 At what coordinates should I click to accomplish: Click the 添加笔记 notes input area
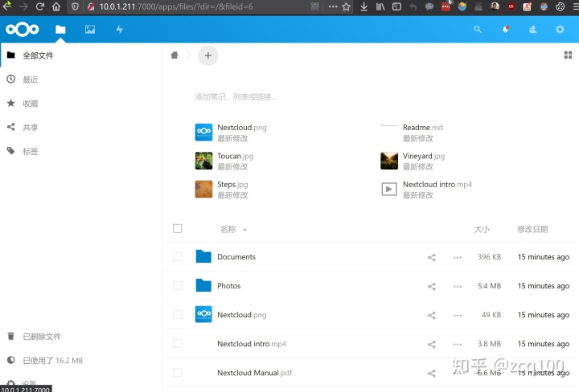click(236, 97)
